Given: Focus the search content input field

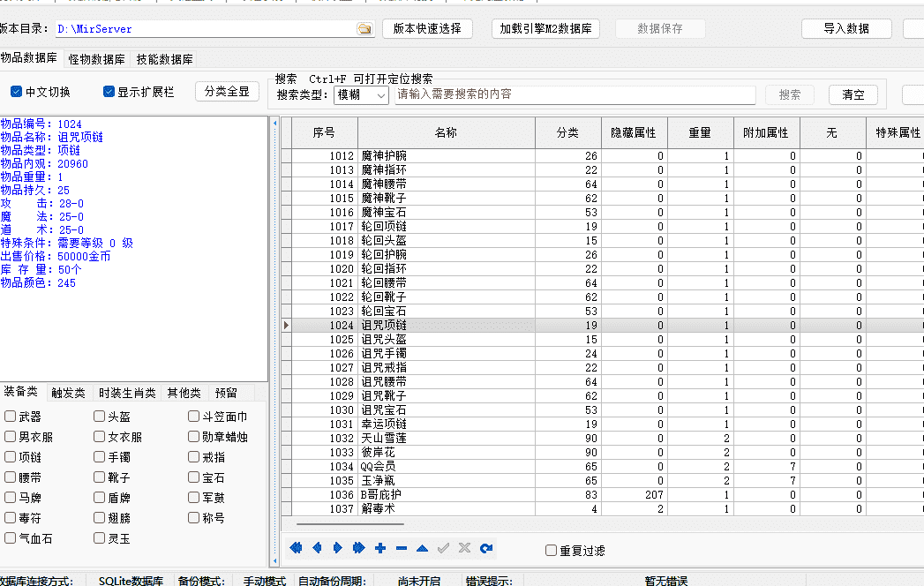Looking at the screenshot, I should coord(575,94).
